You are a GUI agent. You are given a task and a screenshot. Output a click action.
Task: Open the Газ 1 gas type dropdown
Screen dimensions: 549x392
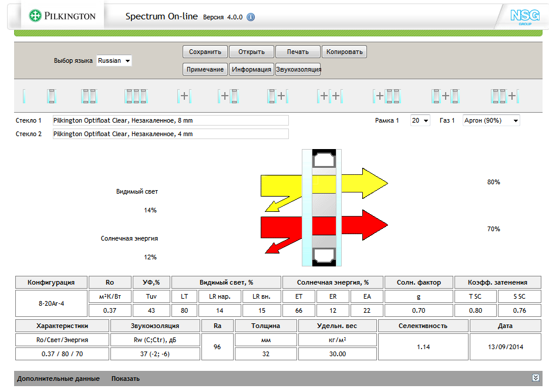click(491, 120)
